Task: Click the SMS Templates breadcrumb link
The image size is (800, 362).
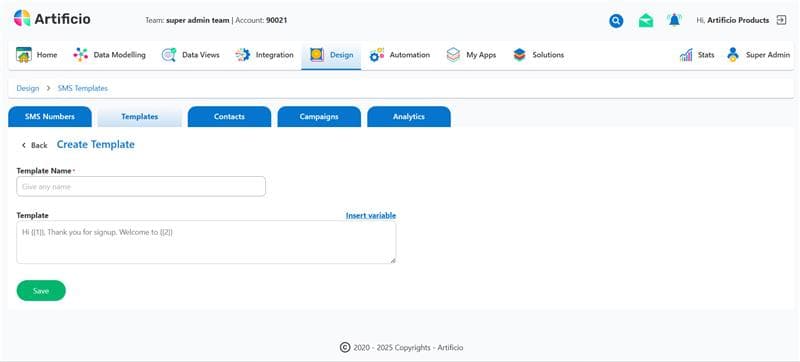Action: coord(83,88)
